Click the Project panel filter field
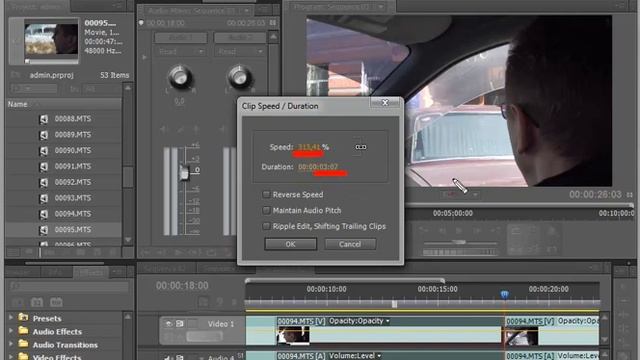This screenshot has width=640, height=360. point(34,89)
